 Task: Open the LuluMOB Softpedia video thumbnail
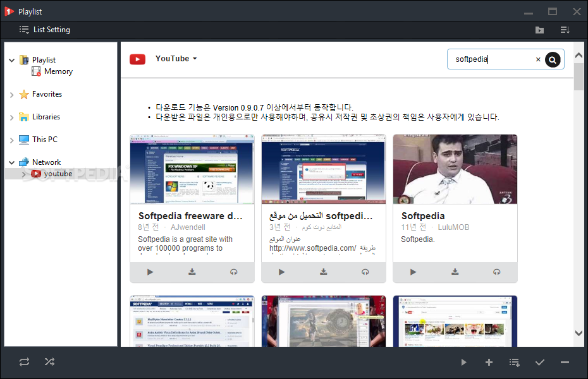(455, 169)
